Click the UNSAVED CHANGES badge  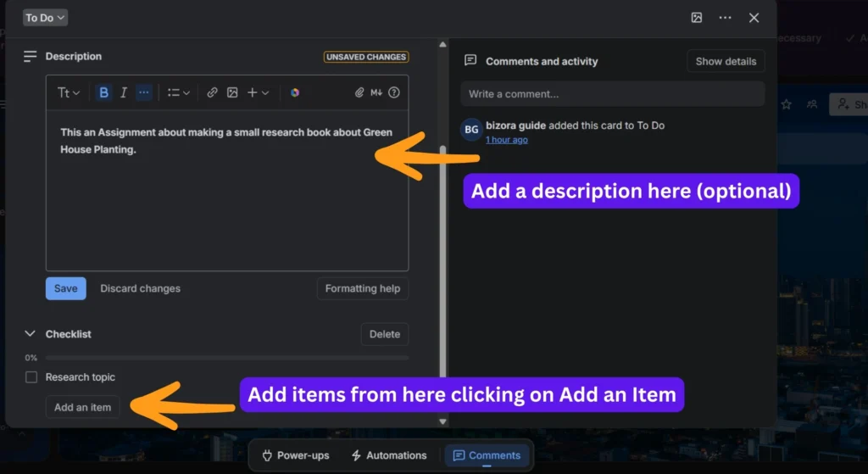[x=366, y=57]
